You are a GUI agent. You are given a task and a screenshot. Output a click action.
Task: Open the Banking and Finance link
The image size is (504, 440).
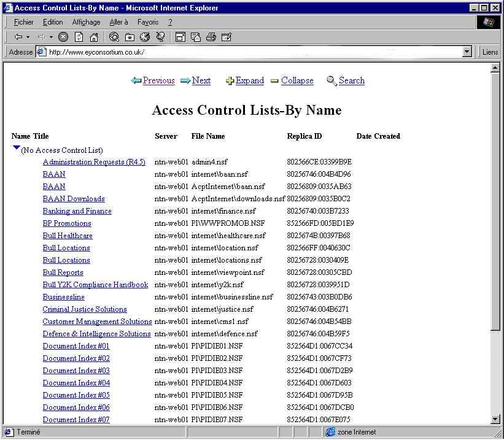(77, 211)
